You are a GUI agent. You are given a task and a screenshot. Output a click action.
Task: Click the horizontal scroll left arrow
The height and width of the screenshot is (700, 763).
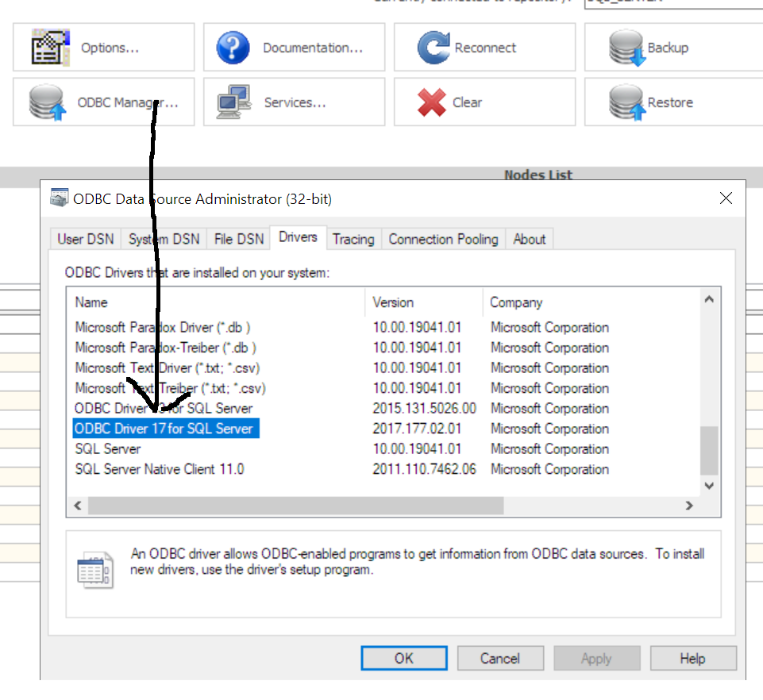tap(78, 506)
